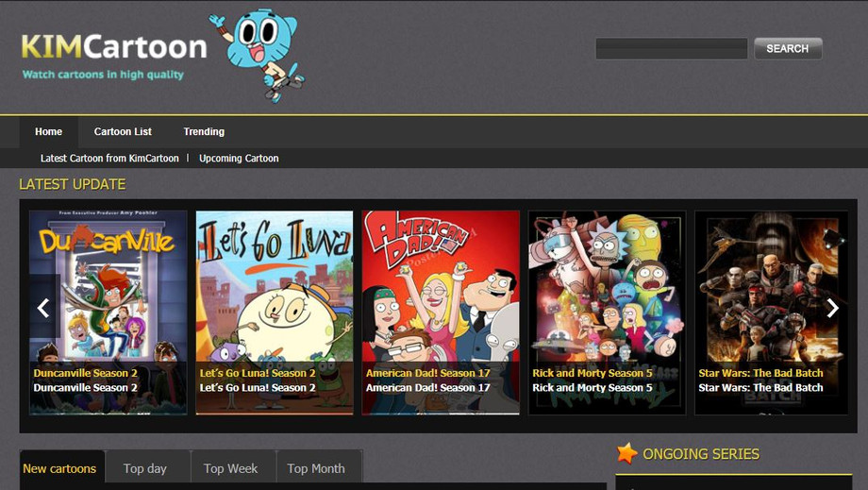The height and width of the screenshot is (490, 868).
Task: Open the Duncanville Season 2 poster
Action: (x=108, y=293)
